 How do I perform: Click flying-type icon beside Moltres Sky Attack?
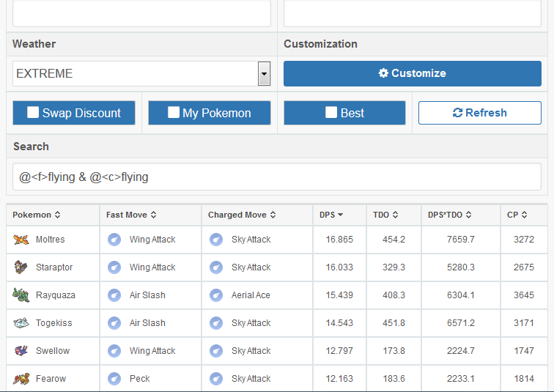[216, 240]
